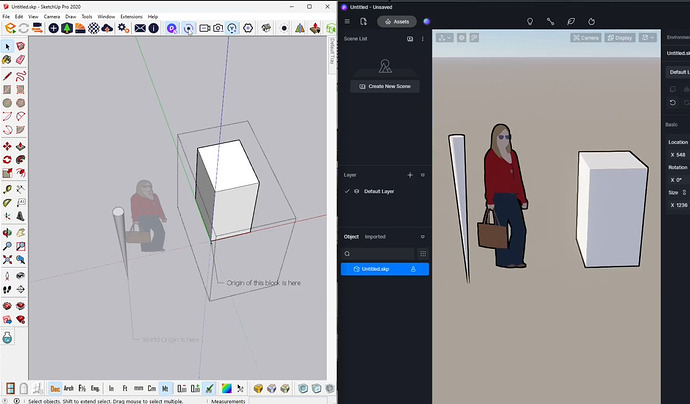
Task: Click the rainbow color swatch icon
Action: pyautogui.click(x=227, y=389)
